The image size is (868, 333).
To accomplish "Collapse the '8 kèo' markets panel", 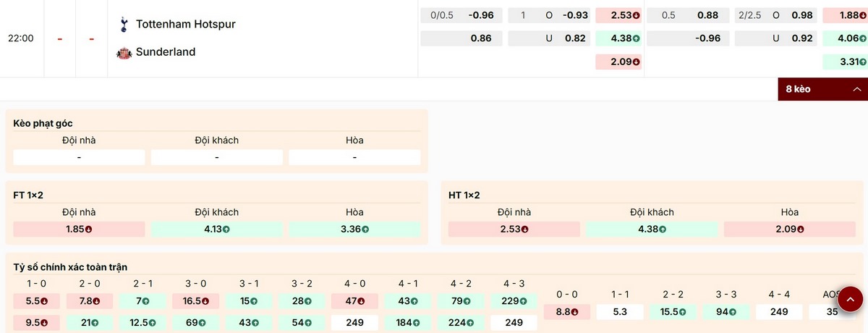I will coord(822,89).
